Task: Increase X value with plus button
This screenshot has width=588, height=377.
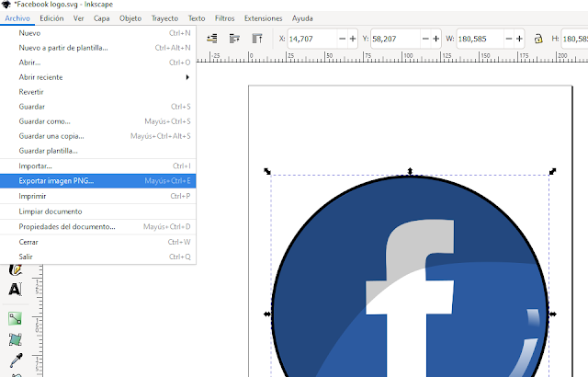Action: click(x=353, y=39)
